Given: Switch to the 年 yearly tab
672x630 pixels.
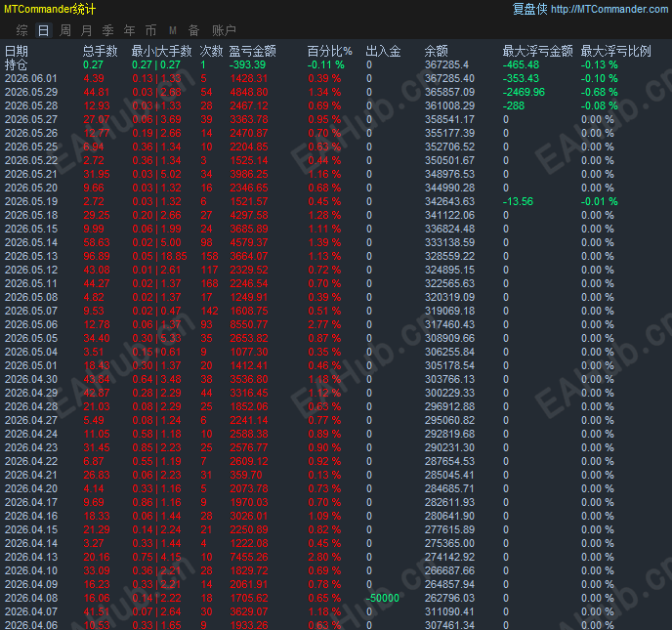Looking at the screenshot, I should point(130,30).
